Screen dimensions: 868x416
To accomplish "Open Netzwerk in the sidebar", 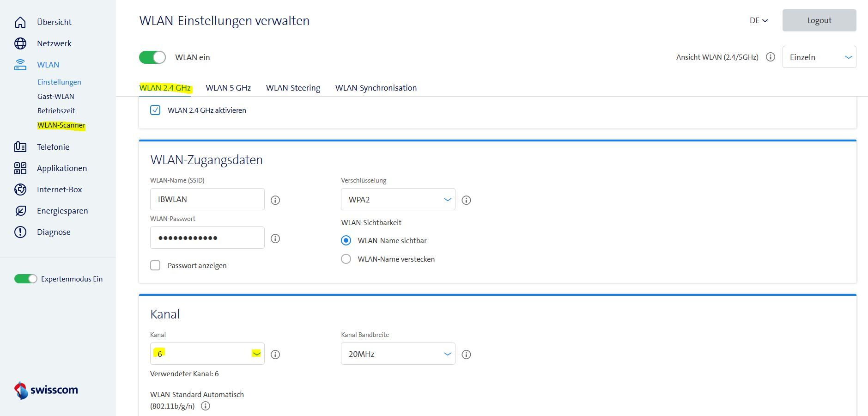I will [x=54, y=43].
